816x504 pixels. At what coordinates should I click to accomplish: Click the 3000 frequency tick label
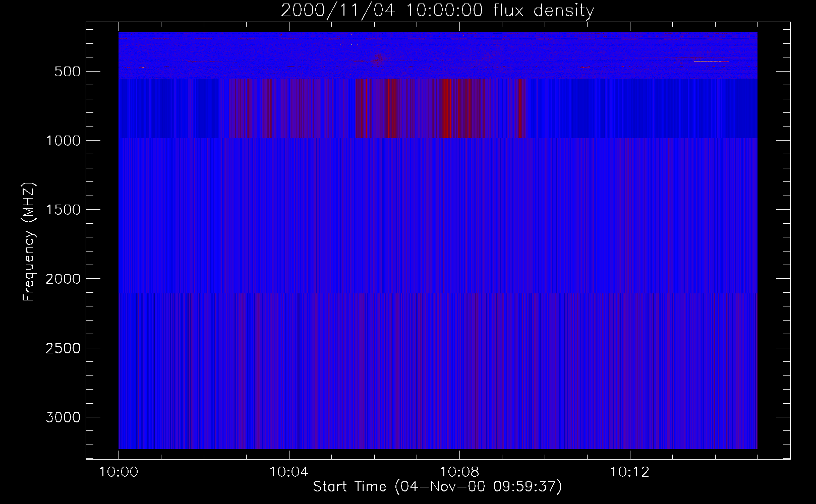[x=63, y=417]
